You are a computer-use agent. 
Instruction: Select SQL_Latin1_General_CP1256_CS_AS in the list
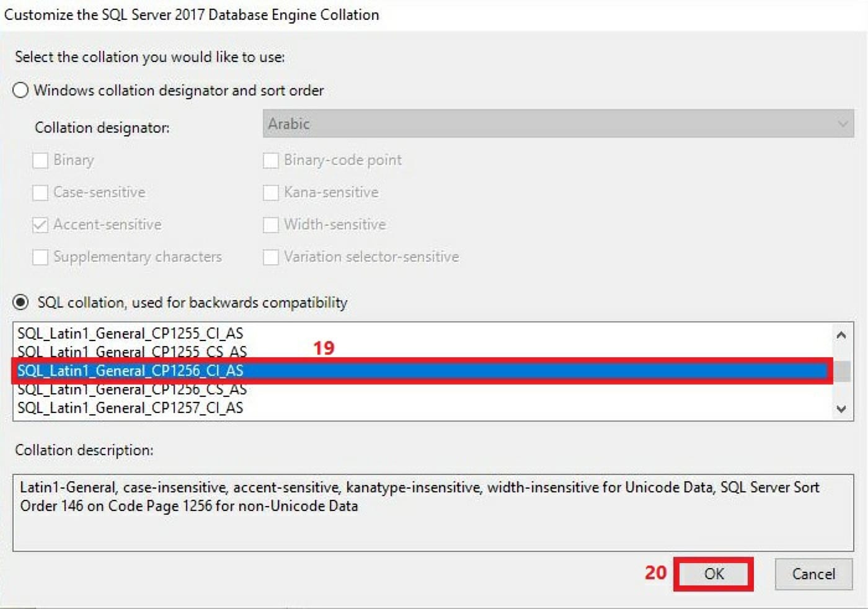pos(422,389)
